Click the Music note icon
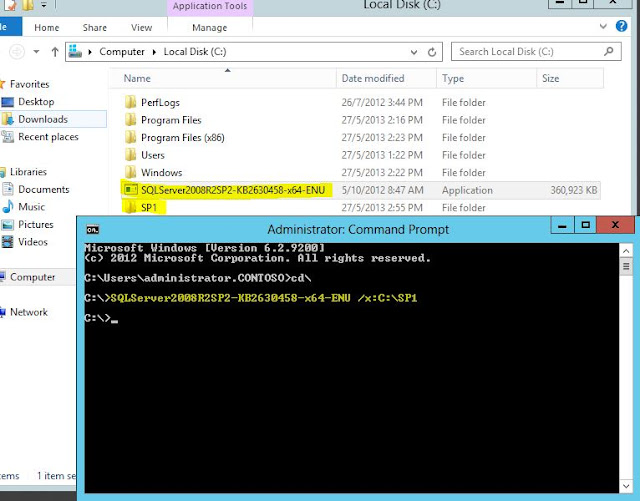 [8, 207]
